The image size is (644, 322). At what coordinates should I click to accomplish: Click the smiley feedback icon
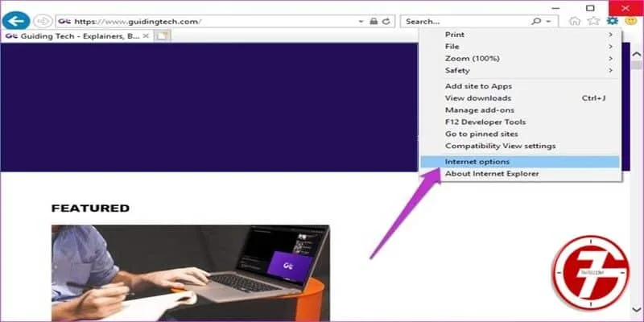point(631,21)
